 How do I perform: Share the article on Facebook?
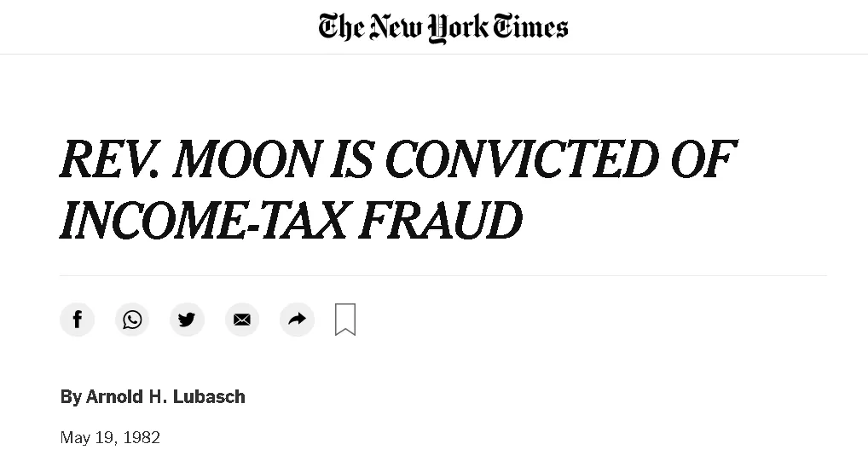point(77,320)
